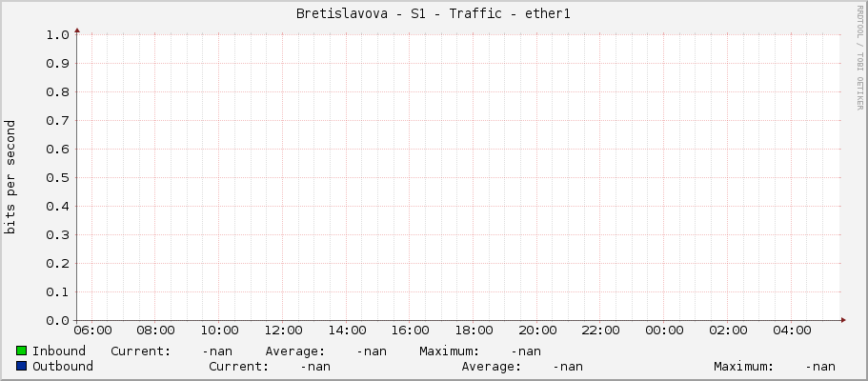Viewport: 868px width, 381px height.
Task: Pick the 18:00 time axis label
Action: [474, 331]
